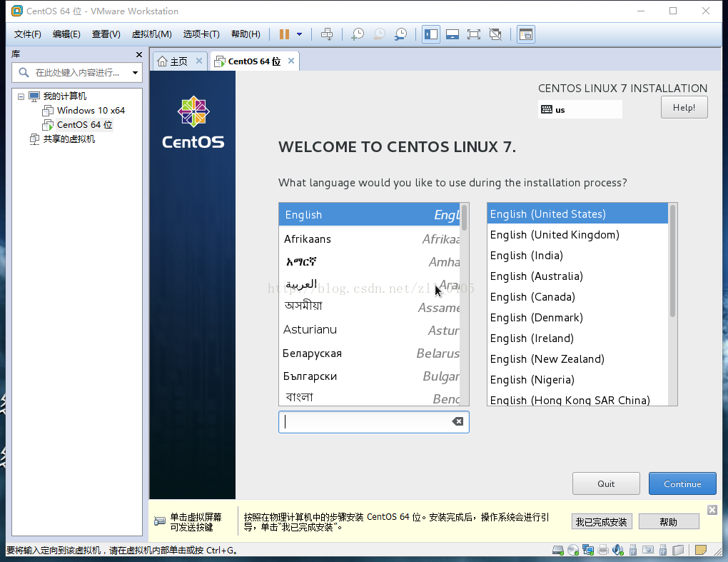Screen dimensions: 728x562
Task: Select Afrikaans in the language list
Action: (369, 239)
